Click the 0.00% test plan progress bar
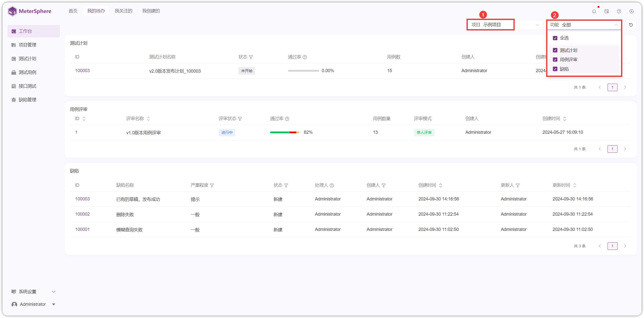 (x=304, y=71)
